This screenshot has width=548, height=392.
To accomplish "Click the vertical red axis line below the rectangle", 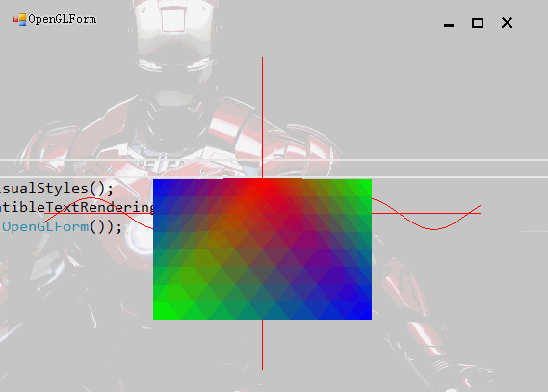I will [x=263, y=345].
